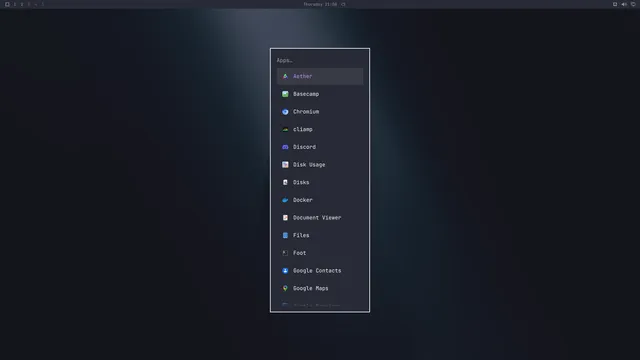
Task: Open Discord from its purple icon
Action: [x=285, y=147]
